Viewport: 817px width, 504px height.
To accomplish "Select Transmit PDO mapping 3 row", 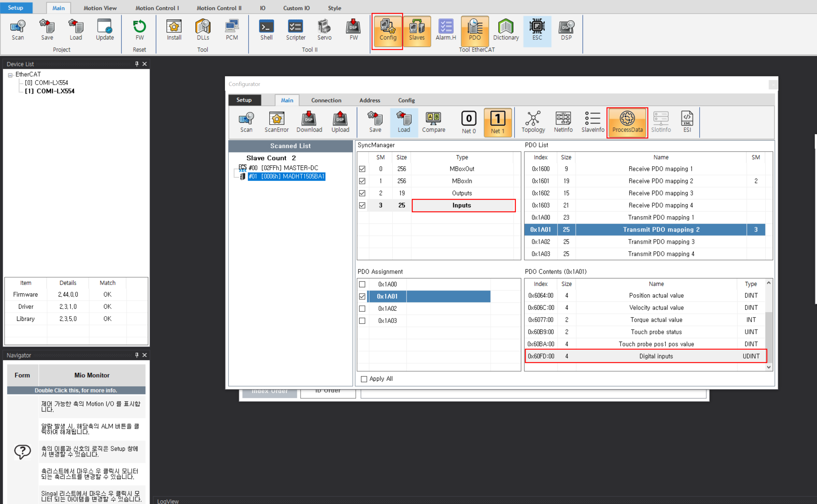I will [x=661, y=242].
